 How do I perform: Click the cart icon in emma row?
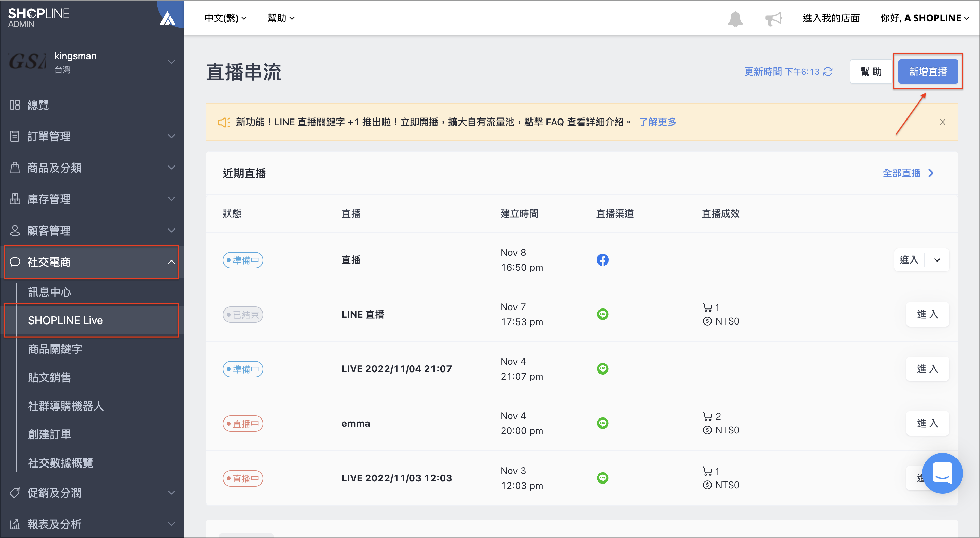707,416
